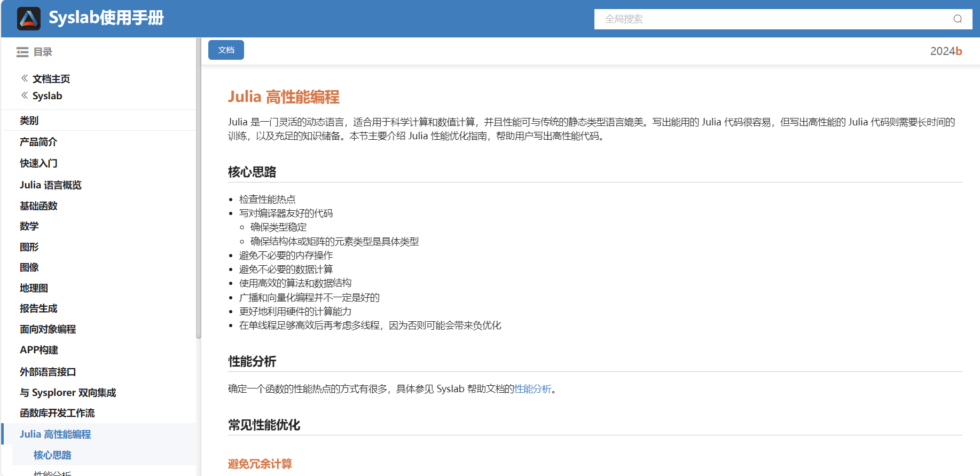Screen dimensions: 980x476
Task: Open the 面向对象编程 section
Action: click(x=48, y=329)
